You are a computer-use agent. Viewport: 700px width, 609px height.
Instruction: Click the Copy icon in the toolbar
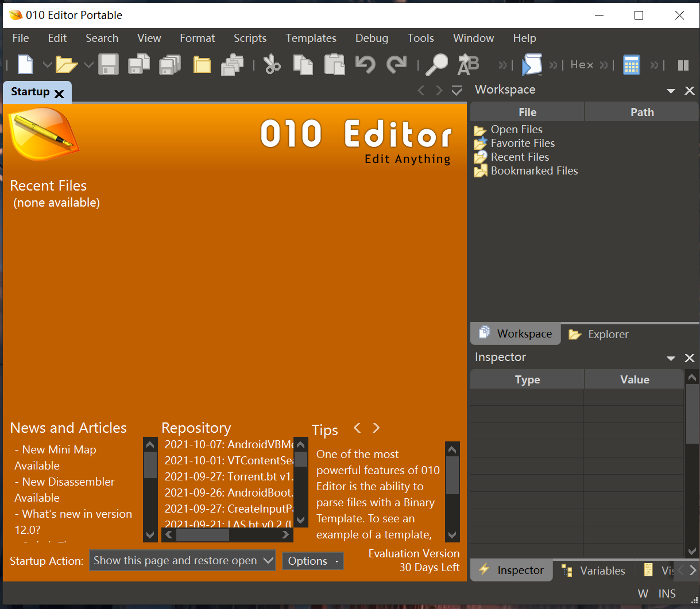pyautogui.click(x=303, y=64)
